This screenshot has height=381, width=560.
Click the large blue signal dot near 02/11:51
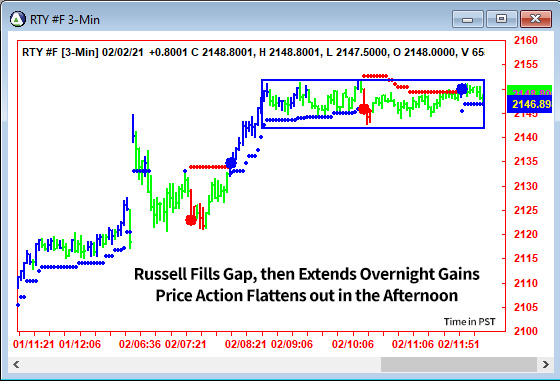pyautogui.click(x=462, y=89)
